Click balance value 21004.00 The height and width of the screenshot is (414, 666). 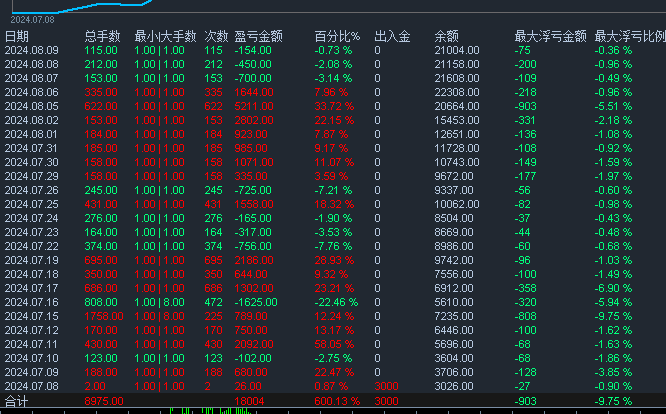[457, 51]
